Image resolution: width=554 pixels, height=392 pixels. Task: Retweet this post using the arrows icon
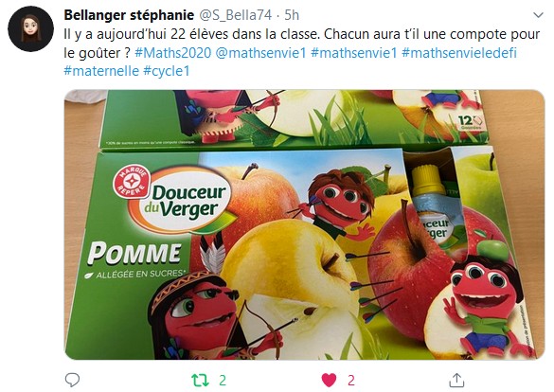[201, 381]
